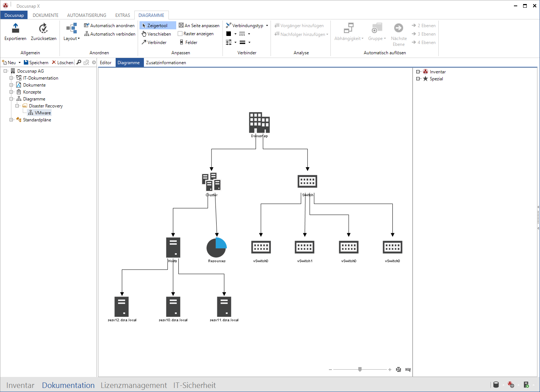This screenshot has height=392, width=540.
Task: Open the Zusatzinformationen tab
Action: (x=166, y=63)
